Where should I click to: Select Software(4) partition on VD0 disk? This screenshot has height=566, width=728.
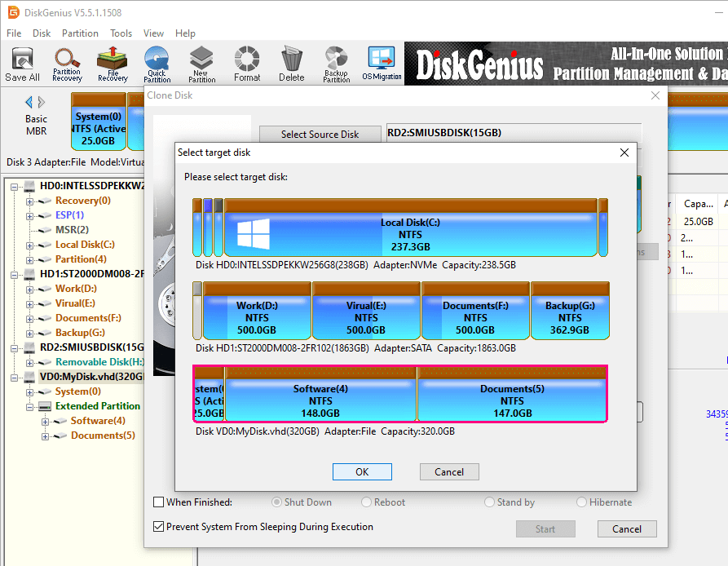pos(320,400)
